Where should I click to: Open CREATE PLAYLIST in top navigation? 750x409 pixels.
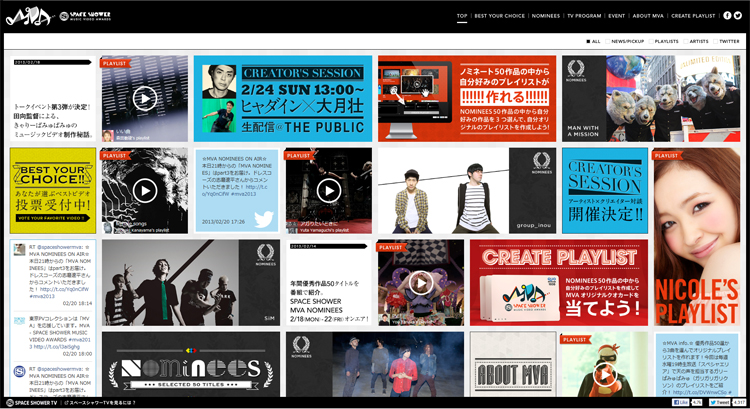[x=693, y=16]
